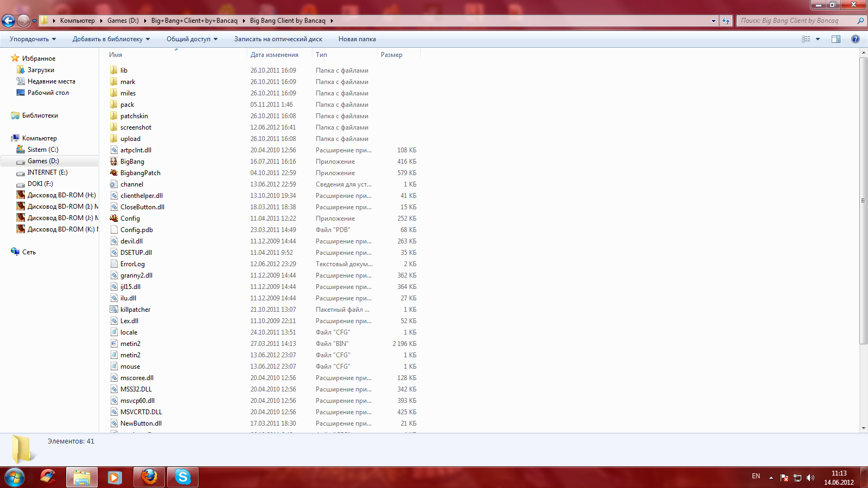Click the Back navigation arrow
Screen dimensions: 868x488
[x=8, y=21]
